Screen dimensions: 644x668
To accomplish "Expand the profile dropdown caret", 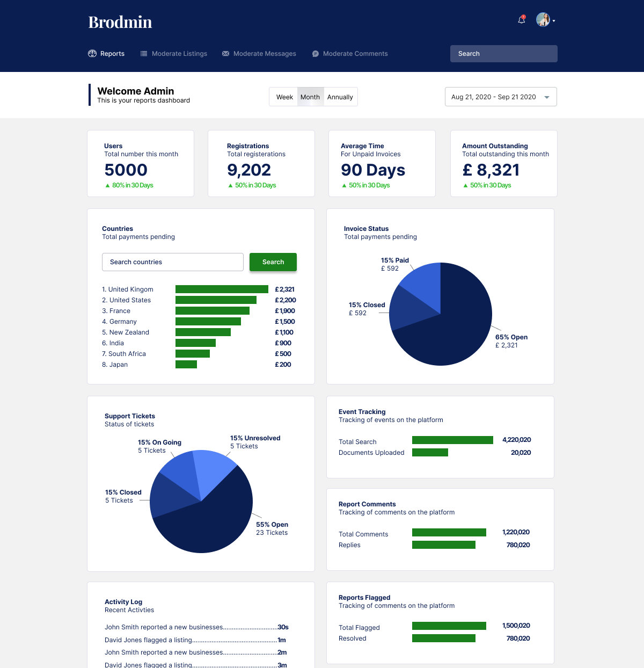I will click(x=554, y=21).
